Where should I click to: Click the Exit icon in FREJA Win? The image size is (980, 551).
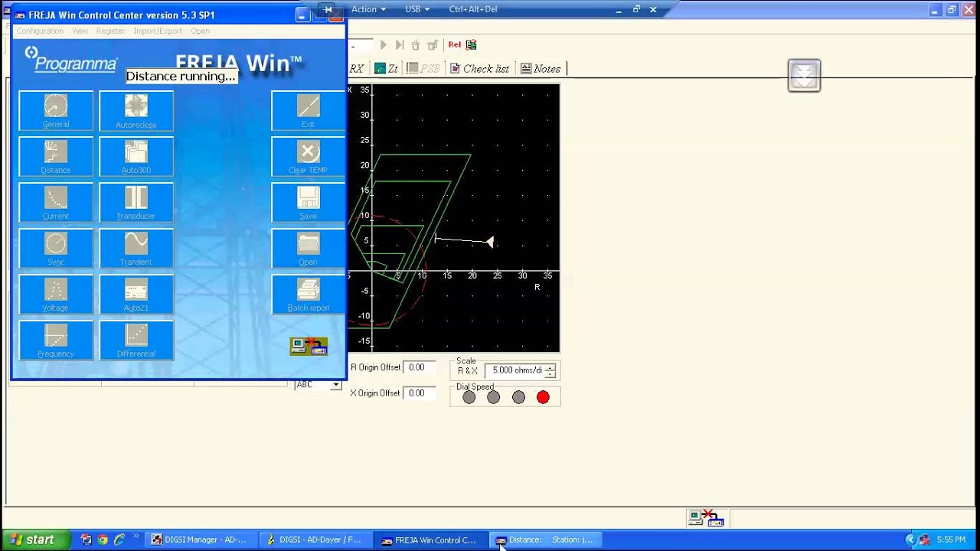(x=308, y=110)
